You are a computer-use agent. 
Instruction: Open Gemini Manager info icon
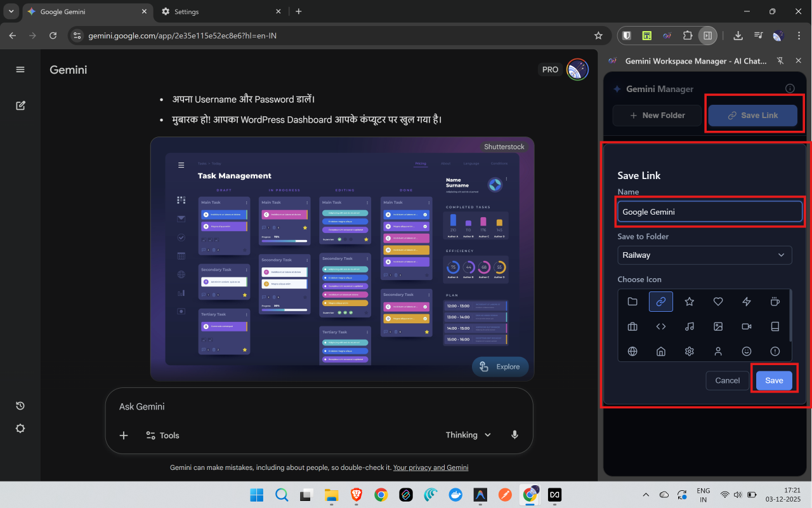(x=790, y=89)
